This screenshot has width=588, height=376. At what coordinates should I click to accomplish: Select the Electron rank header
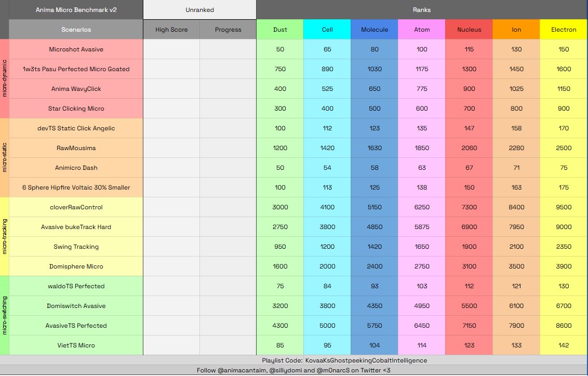point(563,30)
